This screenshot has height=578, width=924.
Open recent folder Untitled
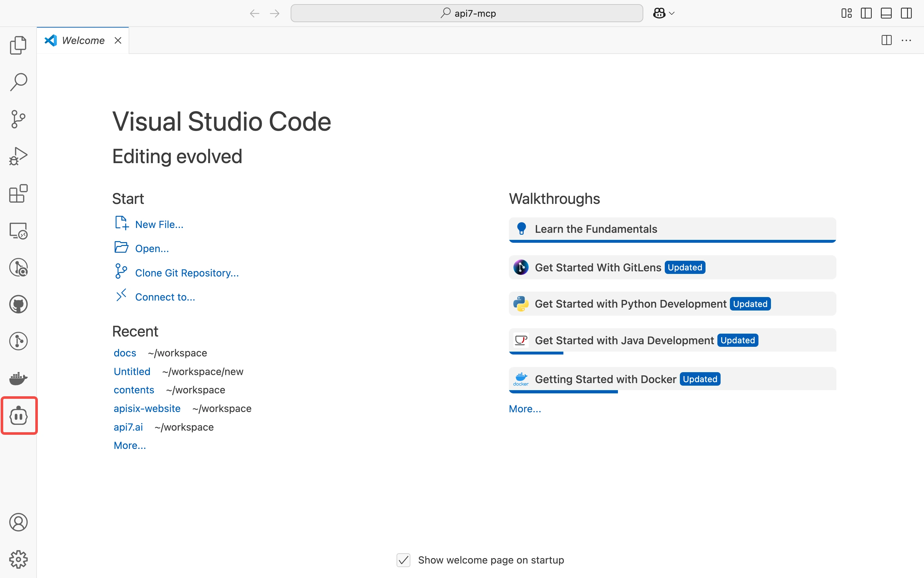[132, 372]
